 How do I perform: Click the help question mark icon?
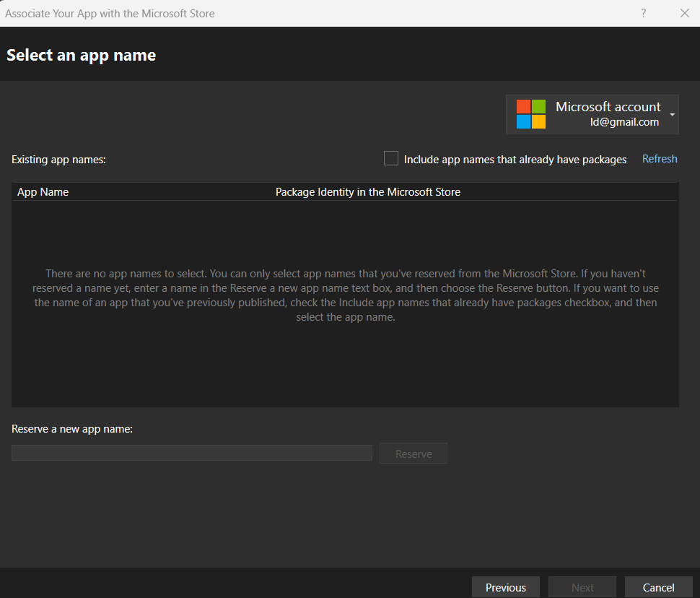[x=643, y=13]
